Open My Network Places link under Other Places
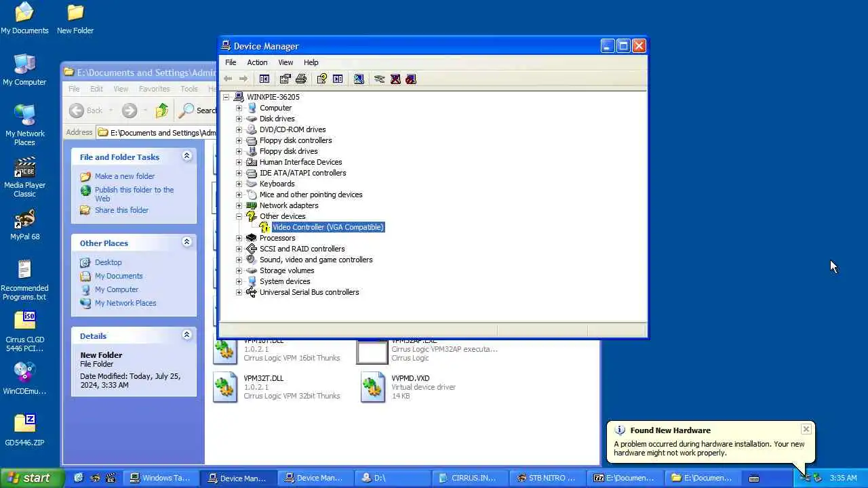The image size is (868, 488). coord(125,303)
